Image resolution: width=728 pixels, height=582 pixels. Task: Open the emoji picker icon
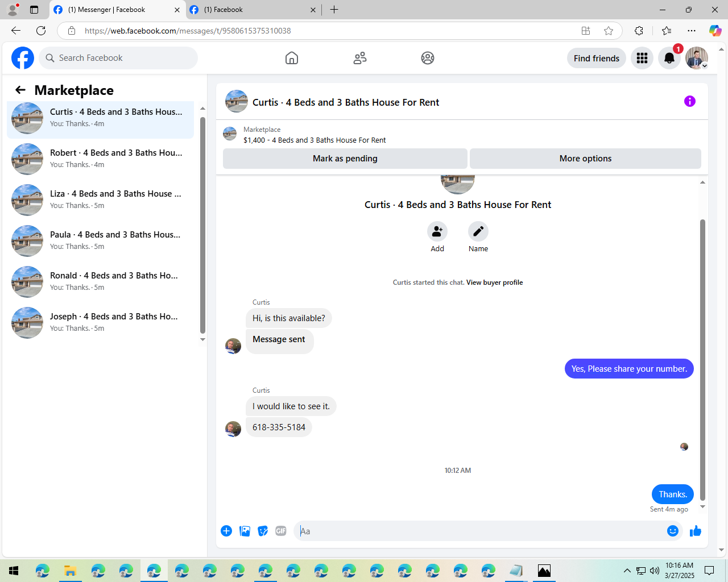click(673, 531)
